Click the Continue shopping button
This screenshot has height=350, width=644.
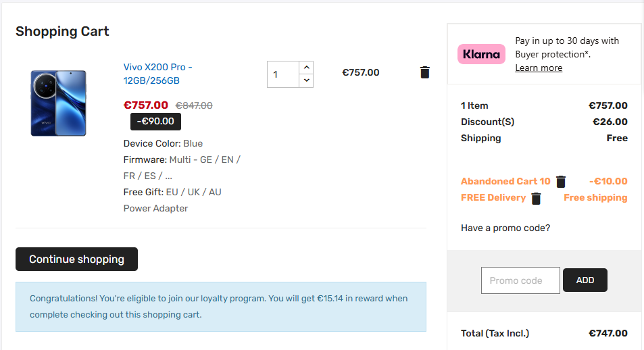click(76, 259)
